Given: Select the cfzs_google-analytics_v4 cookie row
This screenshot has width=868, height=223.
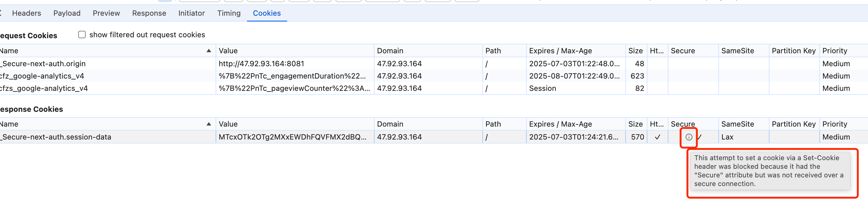Looking at the screenshot, I should pyautogui.click(x=434, y=88).
